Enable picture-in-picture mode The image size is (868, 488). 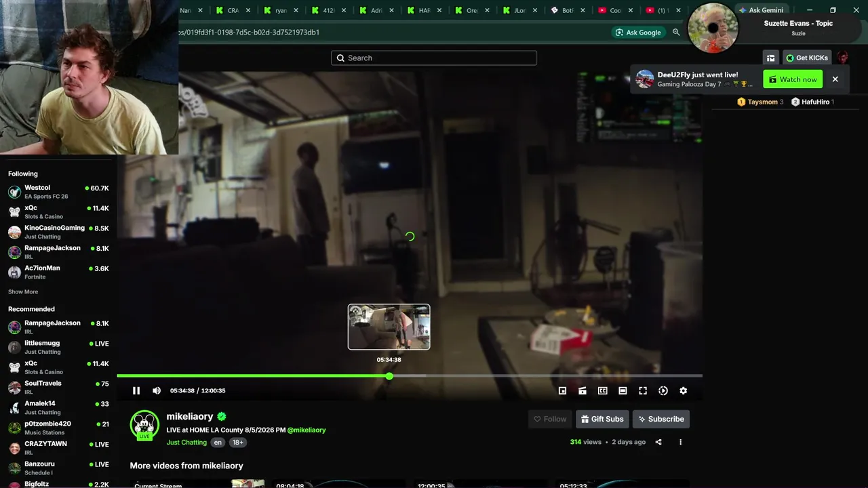[562, 390]
